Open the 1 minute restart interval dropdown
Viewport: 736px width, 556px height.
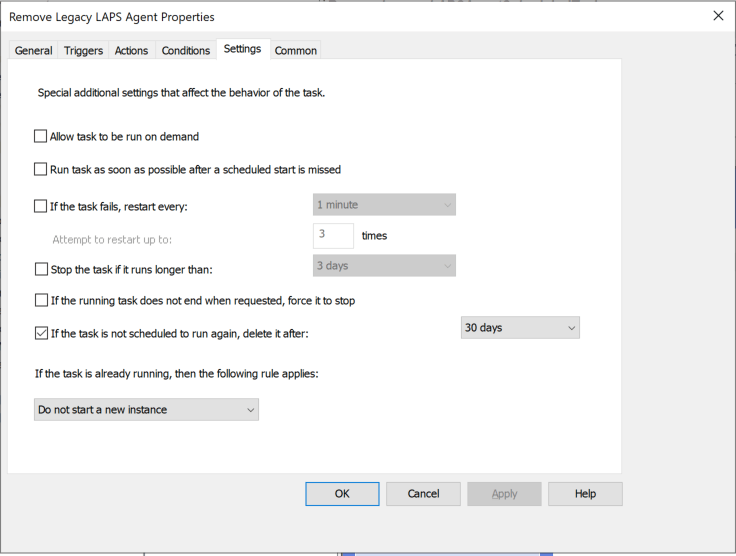click(384, 205)
